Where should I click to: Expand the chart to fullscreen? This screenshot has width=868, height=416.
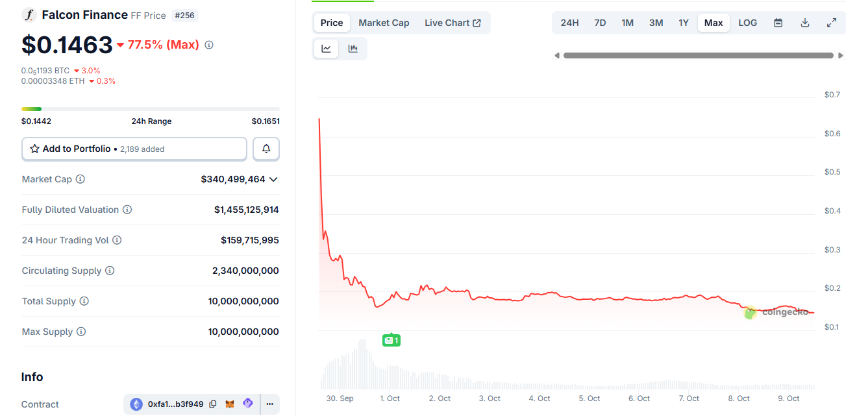[832, 22]
